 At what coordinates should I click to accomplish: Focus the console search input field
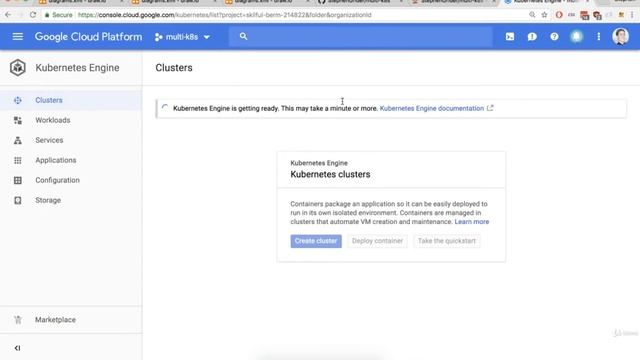[361, 37]
